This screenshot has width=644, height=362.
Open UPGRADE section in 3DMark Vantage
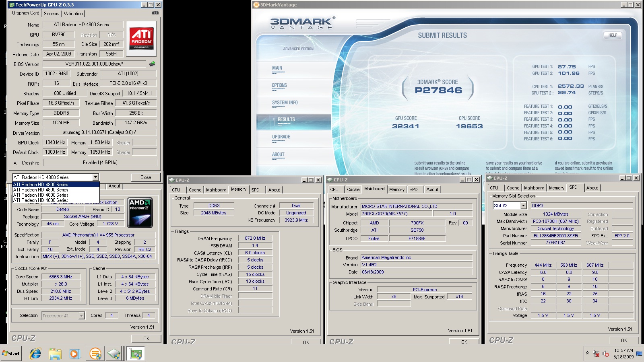281,137
